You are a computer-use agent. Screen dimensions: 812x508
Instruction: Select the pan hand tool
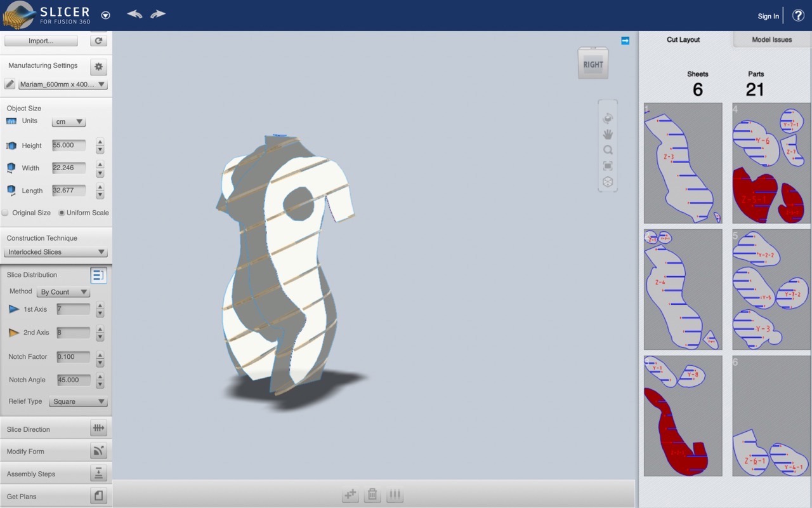[x=608, y=134]
